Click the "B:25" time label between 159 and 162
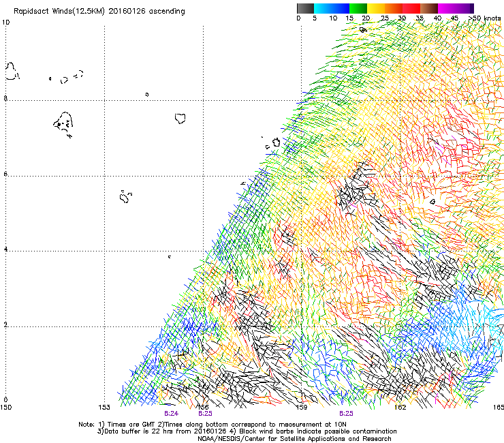 point(346,414)
